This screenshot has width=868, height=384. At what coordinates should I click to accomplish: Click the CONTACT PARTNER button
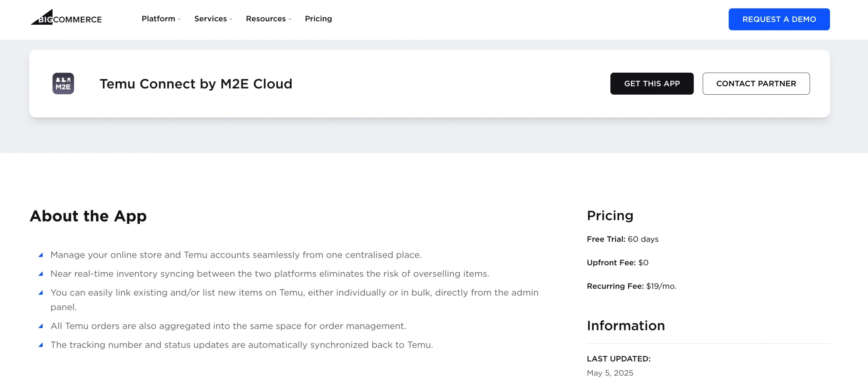coord(756,83)
